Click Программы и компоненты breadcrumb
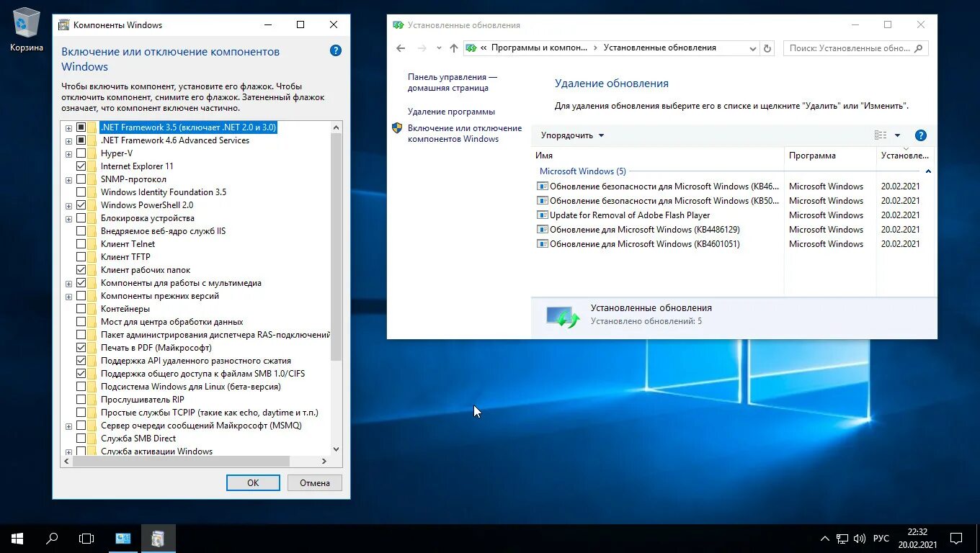Viewport: 980px width, 553px height. [539, 48]
